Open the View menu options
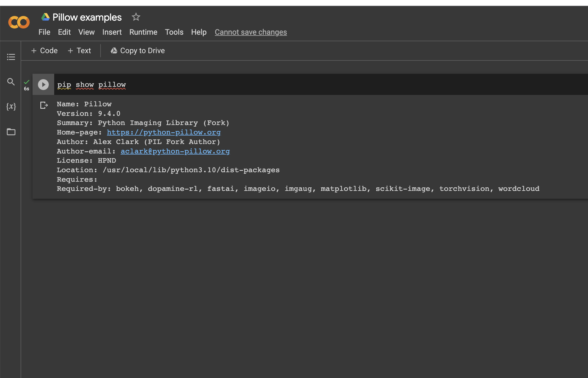The image size is (588, 378). pos(86,32)
